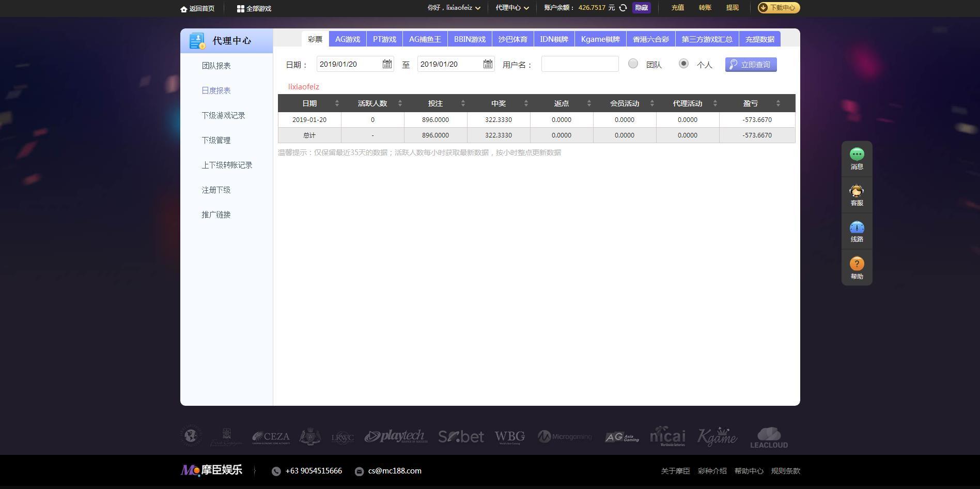Open the 帮助 help icon

(857, 264)
